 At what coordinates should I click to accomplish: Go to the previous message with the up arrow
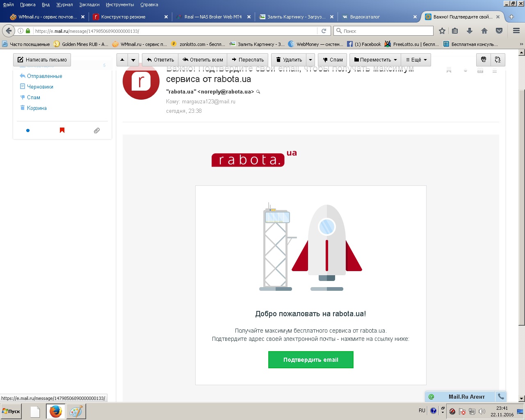(x=122, y=59)
